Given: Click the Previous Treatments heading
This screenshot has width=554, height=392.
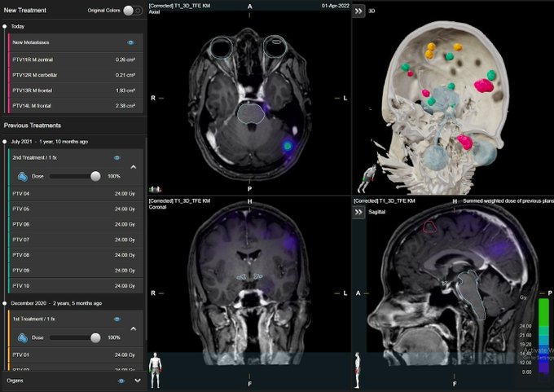Looking at the screenshot, I should [33, 126].
